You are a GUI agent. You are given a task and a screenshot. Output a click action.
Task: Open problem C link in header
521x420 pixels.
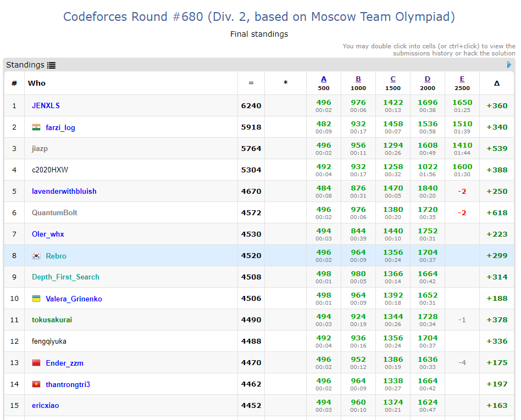tap(393, 79)
